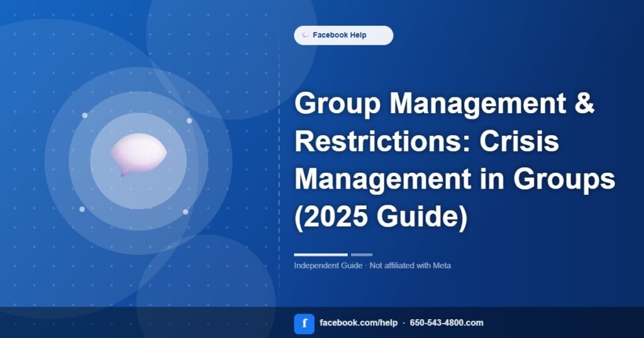
Task: Click the small chat bubble in the Facebook Help badge
Action: [306, 36]
